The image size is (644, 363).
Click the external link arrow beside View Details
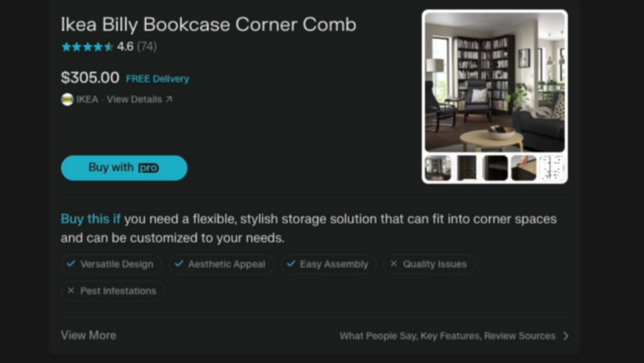pyautogui.click(x=169, y=100)
